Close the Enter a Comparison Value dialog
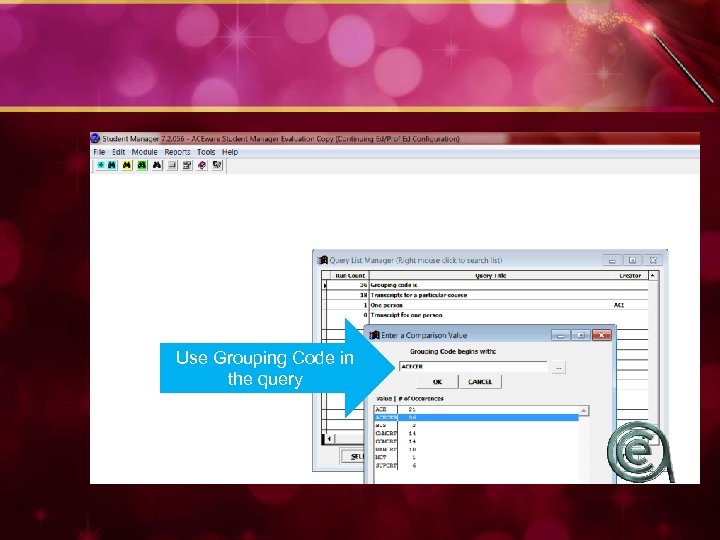 (602, 335)
